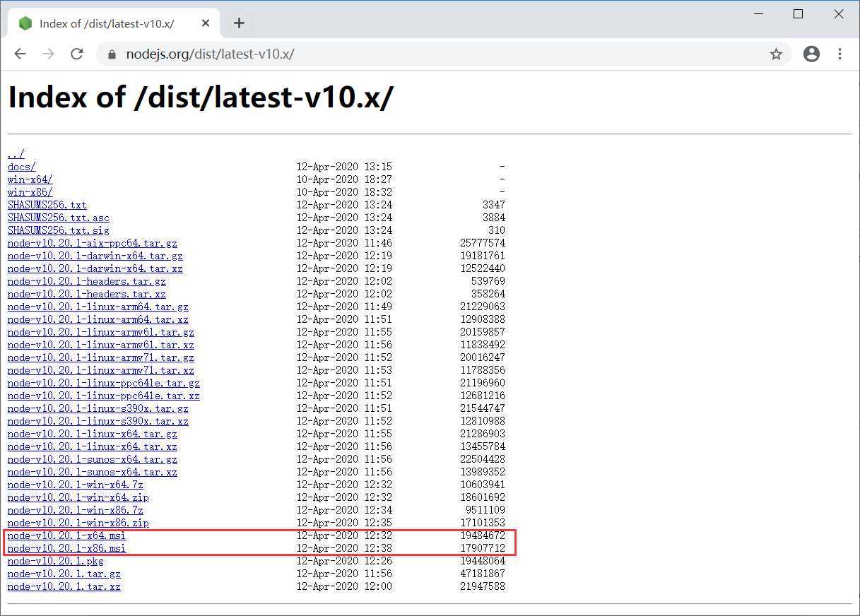Download node-v10.20.1-headers.tar.xz

[87, 294]
